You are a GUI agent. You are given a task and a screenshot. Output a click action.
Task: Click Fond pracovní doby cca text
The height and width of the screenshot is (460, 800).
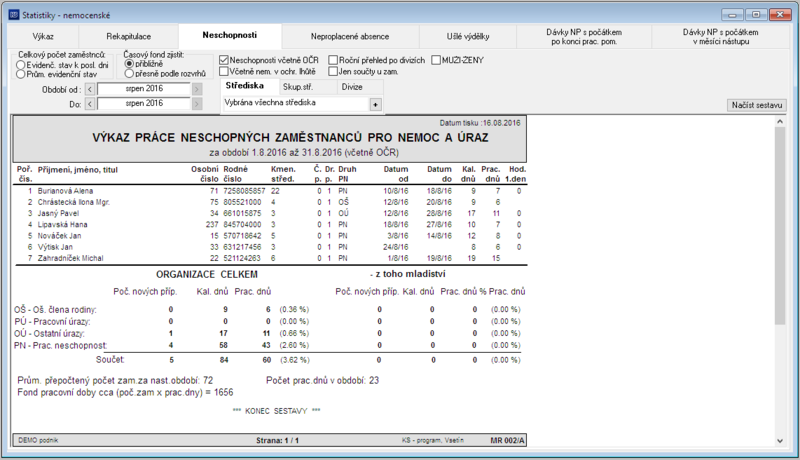tap(125, 392)
